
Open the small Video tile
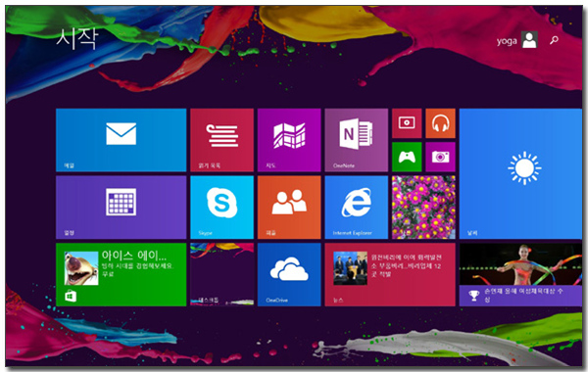click(x=407, y=123)
